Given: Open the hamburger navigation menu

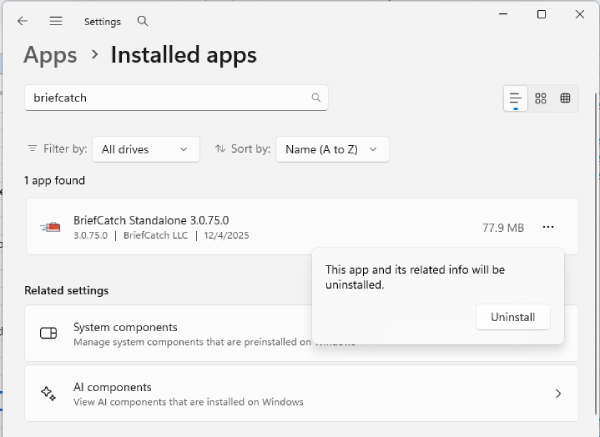Looking at the screenshot, I should pos(56,21).
